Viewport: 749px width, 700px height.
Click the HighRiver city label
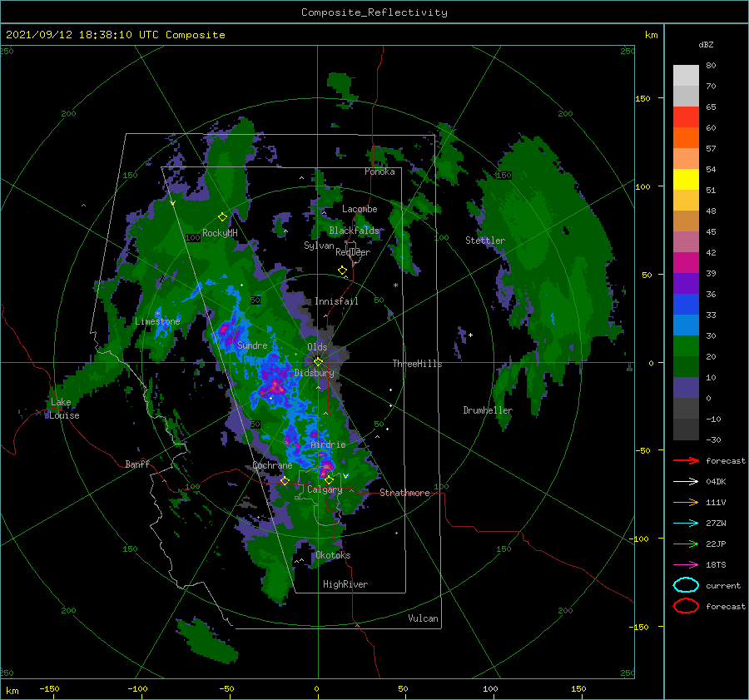click(345, 584)
